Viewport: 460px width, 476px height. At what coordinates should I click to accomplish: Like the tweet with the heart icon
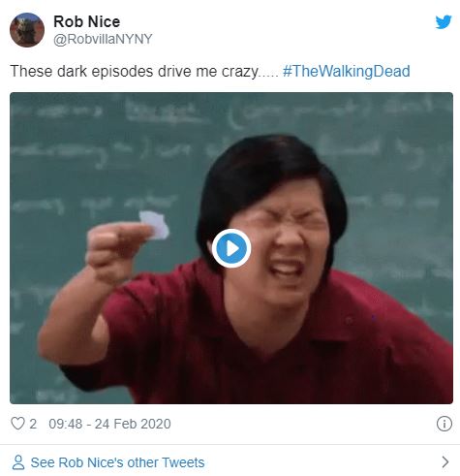pos(17,424)
